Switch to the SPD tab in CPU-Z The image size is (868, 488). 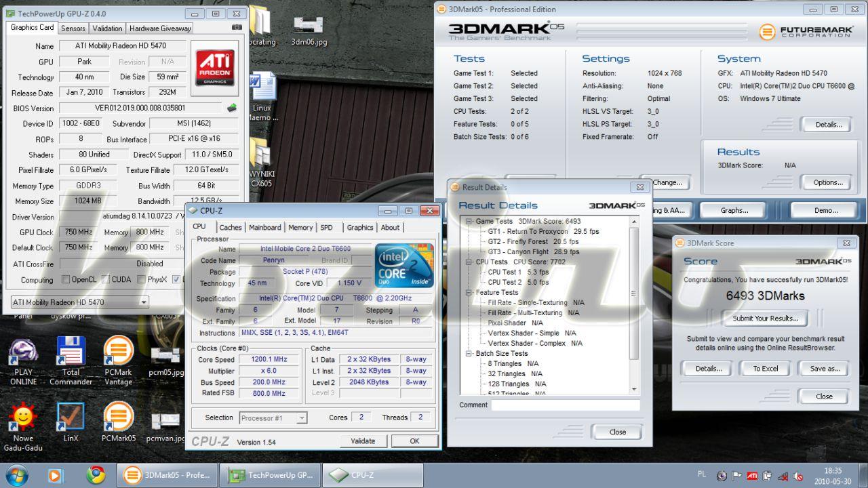click(327, 228)
